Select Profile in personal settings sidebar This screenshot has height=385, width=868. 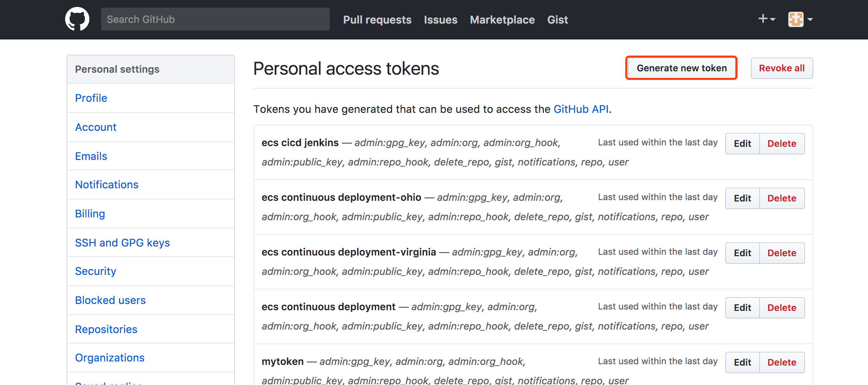click(x=91, y=98)
